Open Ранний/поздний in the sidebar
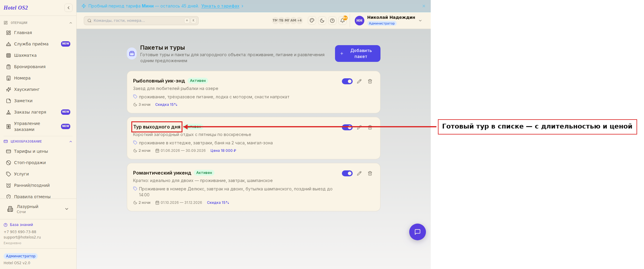This screenshot has height=269, width=644. [x=38, y=185]
